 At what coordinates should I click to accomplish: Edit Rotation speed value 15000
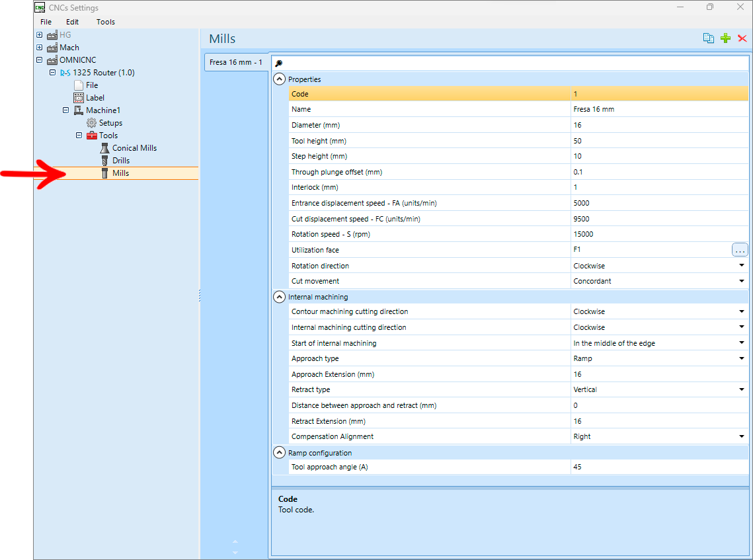[659, 234]
